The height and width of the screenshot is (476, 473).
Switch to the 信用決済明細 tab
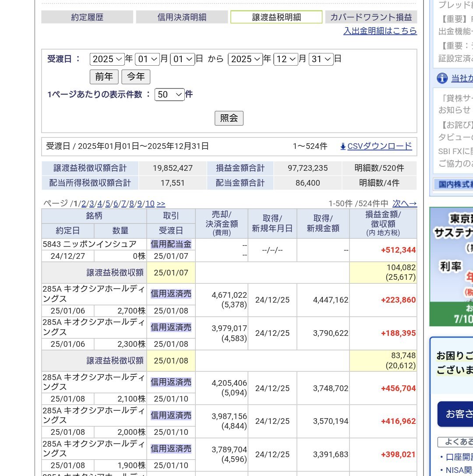click(x=182, y=17)
